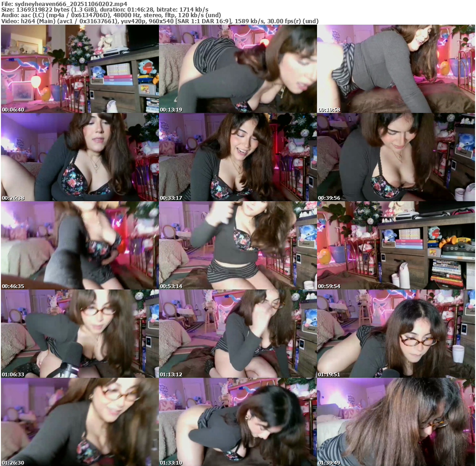
Task: Click the 'Size: 1369319822 bytes' info line
Action: pos(105,9)
